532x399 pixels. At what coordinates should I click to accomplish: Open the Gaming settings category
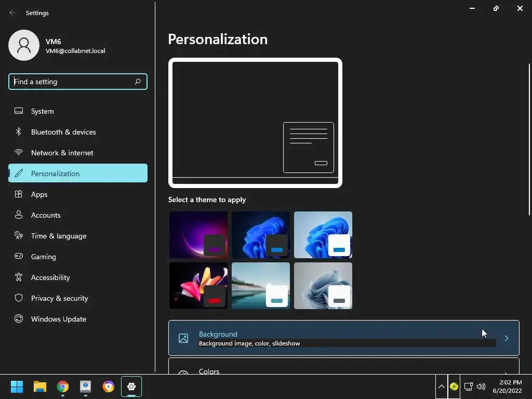pos(78,257)
